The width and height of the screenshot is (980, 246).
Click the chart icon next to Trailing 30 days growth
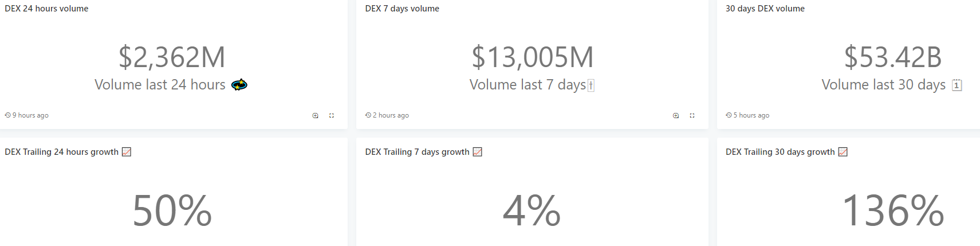click(843, 152)
